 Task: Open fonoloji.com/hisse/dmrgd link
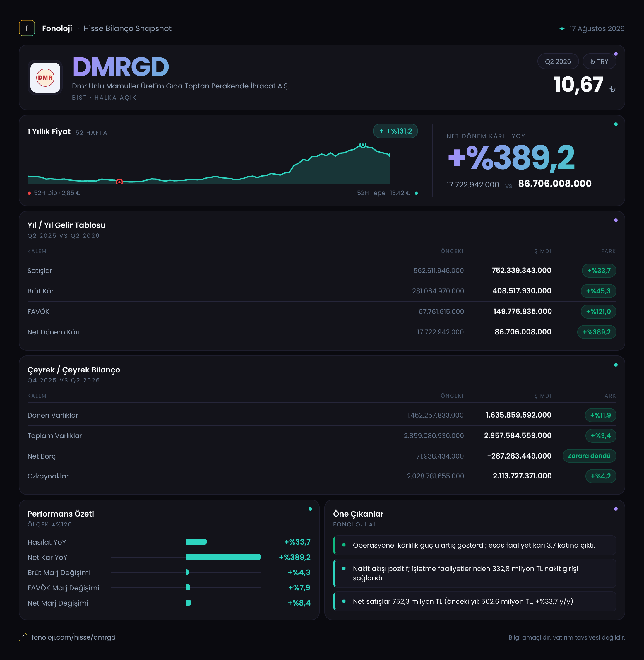pyautogui.click(x=73, y=637)
